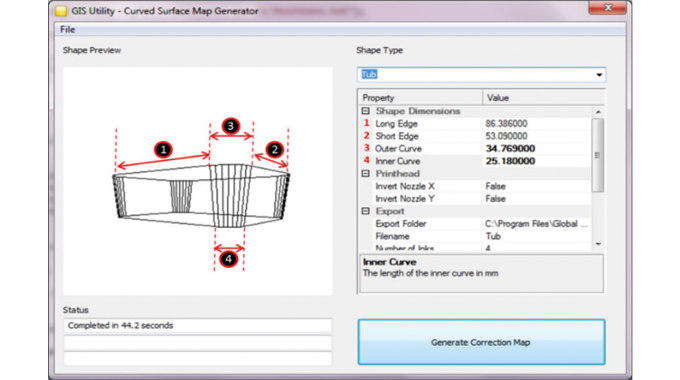This screenshot has height=380, width=680.
Task: Open the File menu
Action: (68, 29)
